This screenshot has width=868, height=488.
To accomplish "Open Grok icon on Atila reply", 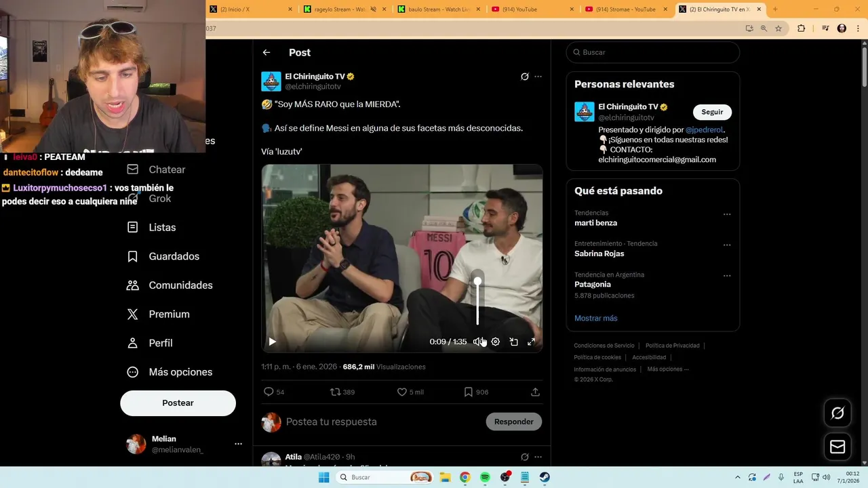I will 524,457.
